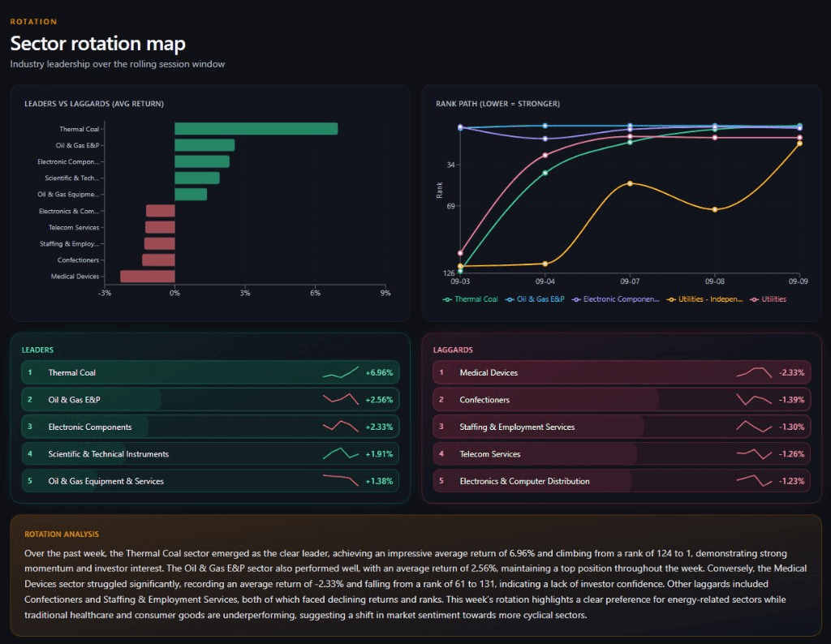Click Electronics & Computer Distribution sparkline
Screen dimensions: 831x644
click(x=754, y=480)
